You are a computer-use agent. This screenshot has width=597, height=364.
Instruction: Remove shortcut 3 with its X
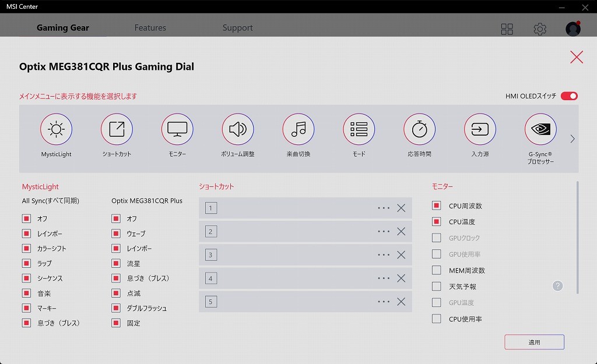(401, 255)
